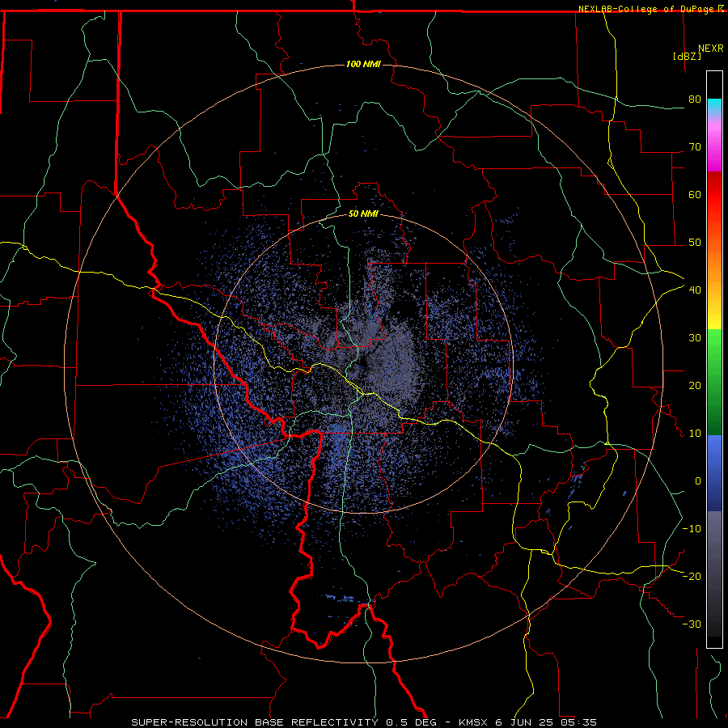This screenshot has height=728, width=728.
Task: Click the -20 value on the dBZ scale
Action: coord(692,577)
